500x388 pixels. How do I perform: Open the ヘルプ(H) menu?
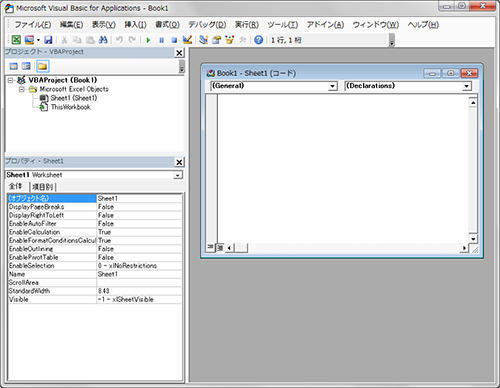click(x=423, y=25)
